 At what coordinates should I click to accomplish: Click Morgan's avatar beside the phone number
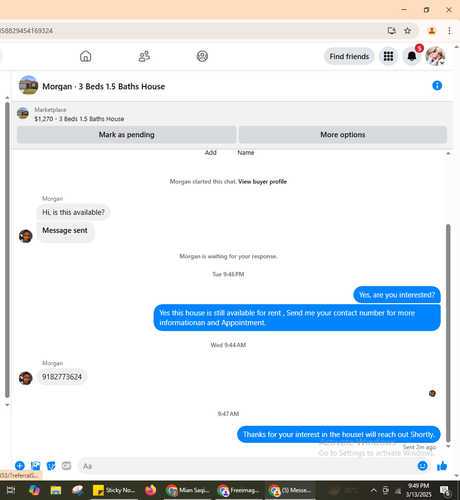click(25, 378)
